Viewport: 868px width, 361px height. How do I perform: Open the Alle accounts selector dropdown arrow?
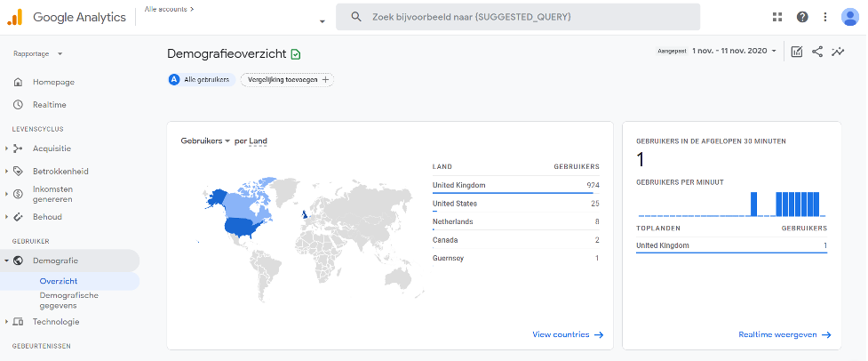322,21
